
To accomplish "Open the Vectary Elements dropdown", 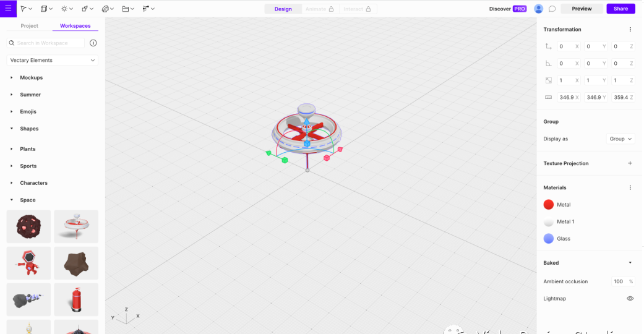I will [x=52, y=61].
